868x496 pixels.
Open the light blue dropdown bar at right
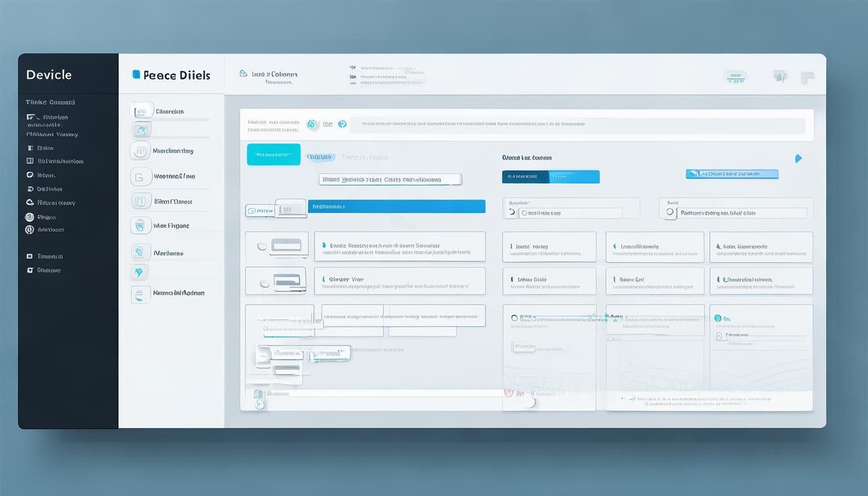coord(732,174)
